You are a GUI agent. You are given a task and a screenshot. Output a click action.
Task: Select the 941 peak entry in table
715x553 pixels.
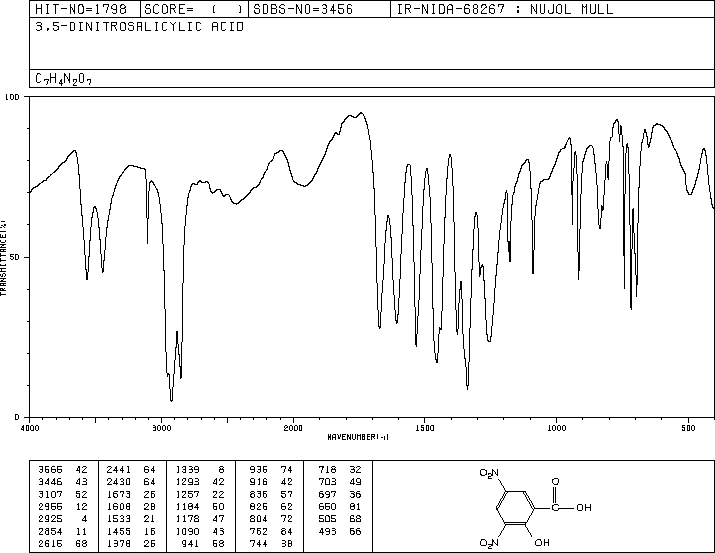pos(202,543)
